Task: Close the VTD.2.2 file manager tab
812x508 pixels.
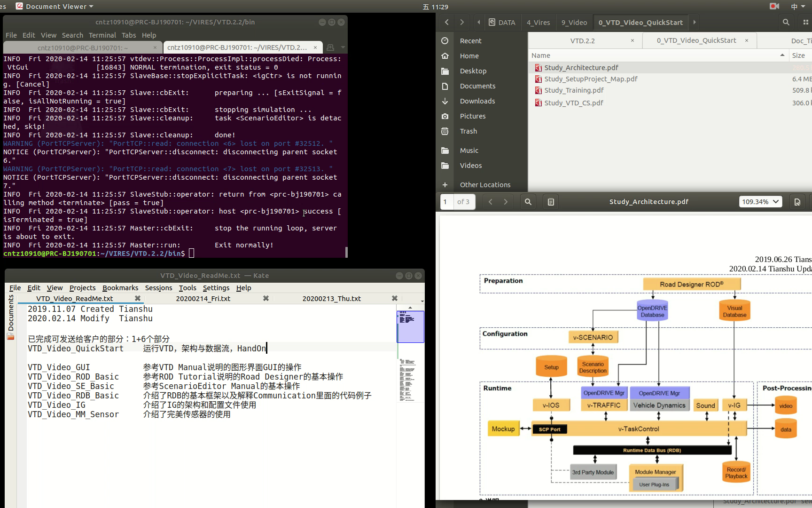Action: (632, 40)
